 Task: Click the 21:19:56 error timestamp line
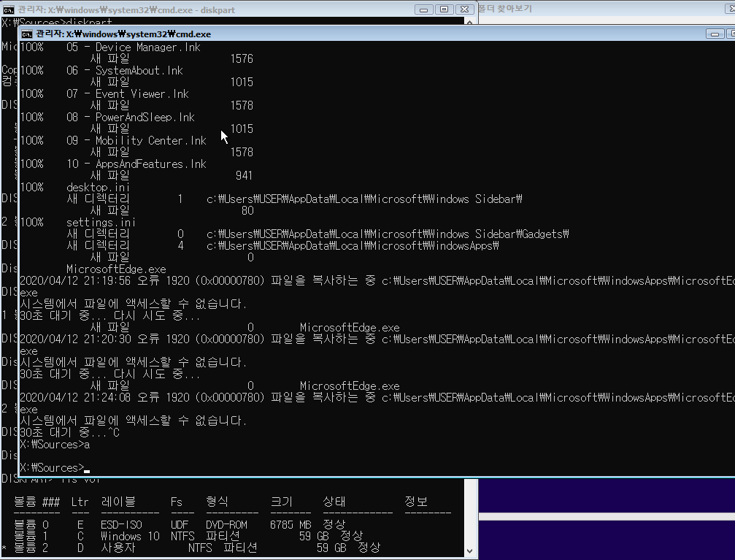coord(377,280)
